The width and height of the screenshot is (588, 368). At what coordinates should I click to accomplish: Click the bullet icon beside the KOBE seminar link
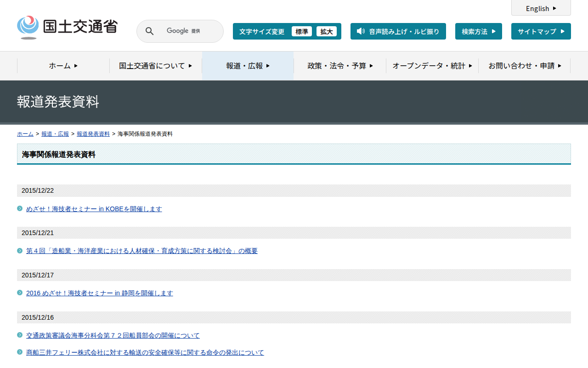[20, 208]
